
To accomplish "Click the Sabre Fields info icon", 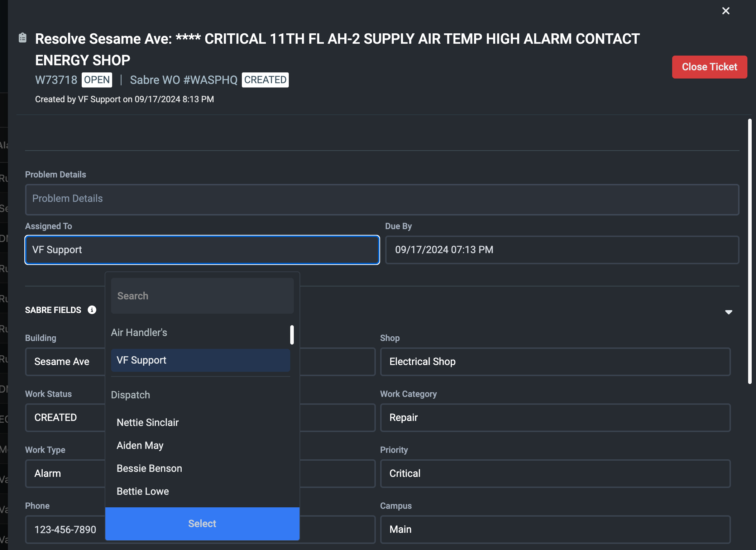I will click(92, 310).
